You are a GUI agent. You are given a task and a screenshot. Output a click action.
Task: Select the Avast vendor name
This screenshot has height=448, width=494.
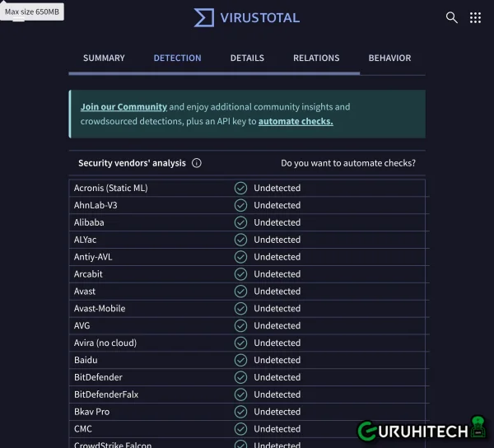pos(85,292)
